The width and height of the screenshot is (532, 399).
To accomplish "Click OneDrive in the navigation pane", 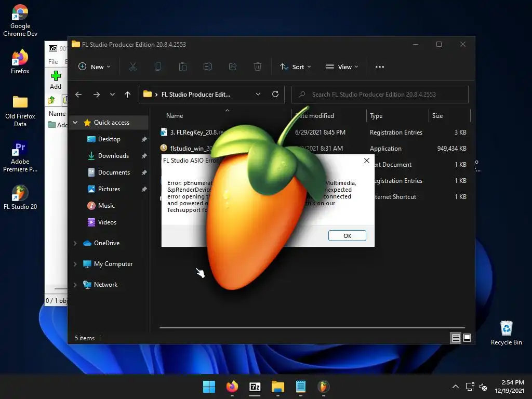I will click(x=107, y=243).
